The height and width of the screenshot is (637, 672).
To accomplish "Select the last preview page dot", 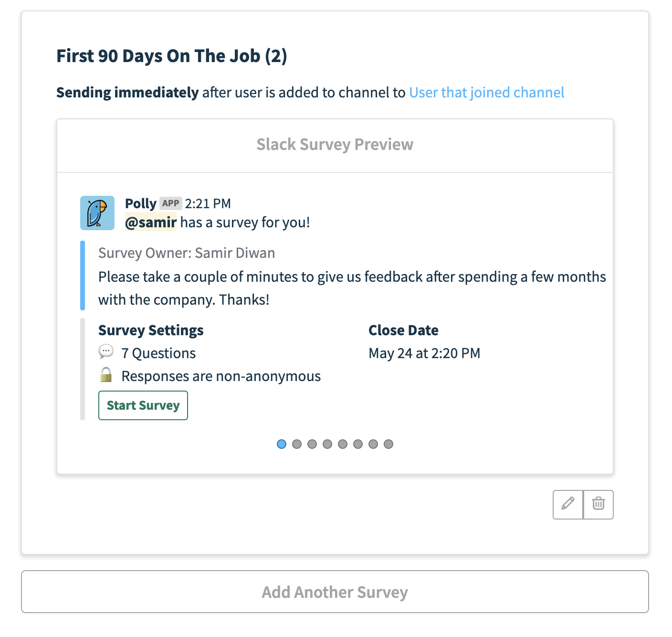I will click(388, 444).
